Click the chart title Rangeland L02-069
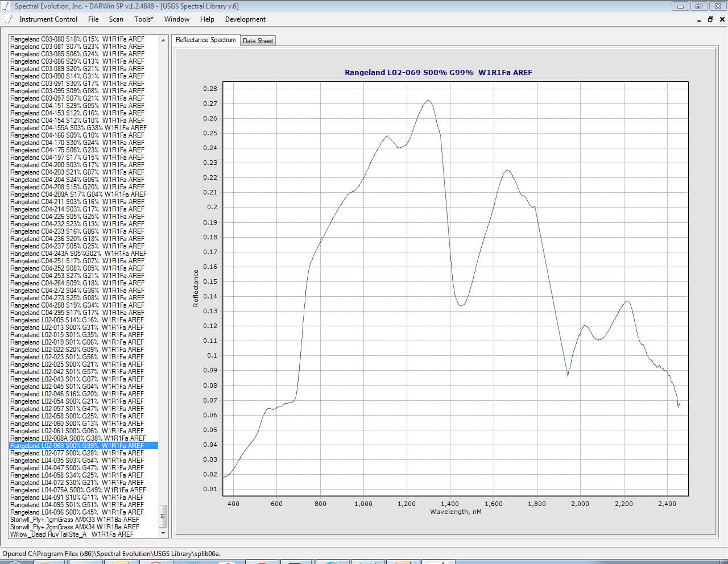 click(x=438, y=73)
